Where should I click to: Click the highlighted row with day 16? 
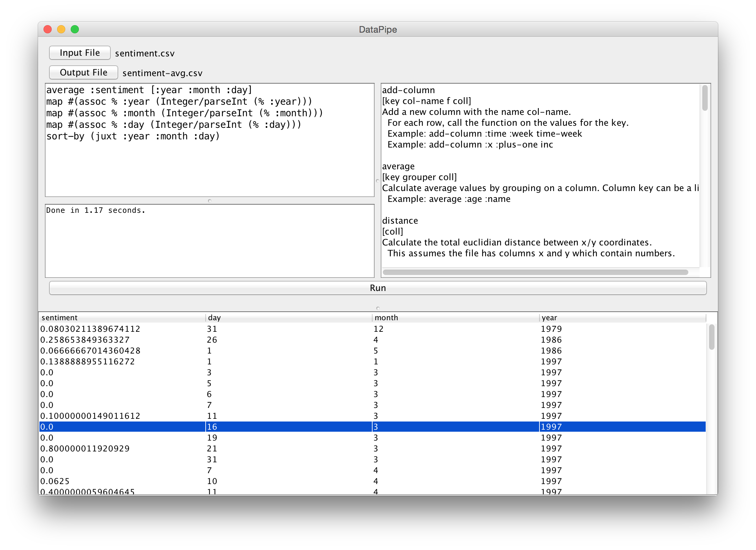click(x=212, y=427)
